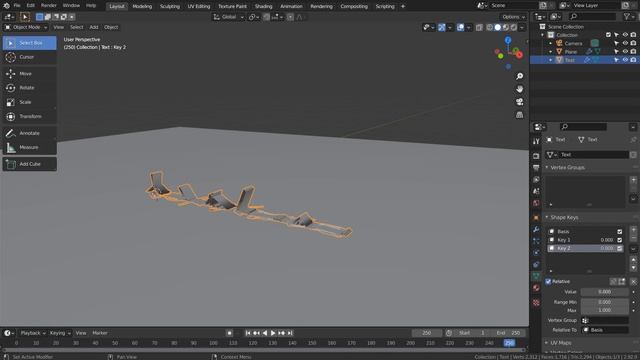Open the Modifier properties wrench tab

coord(536,229)
